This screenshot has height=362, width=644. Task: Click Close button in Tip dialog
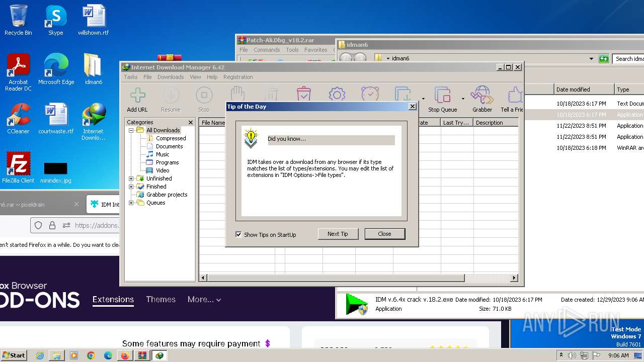(x=384, y=234)
